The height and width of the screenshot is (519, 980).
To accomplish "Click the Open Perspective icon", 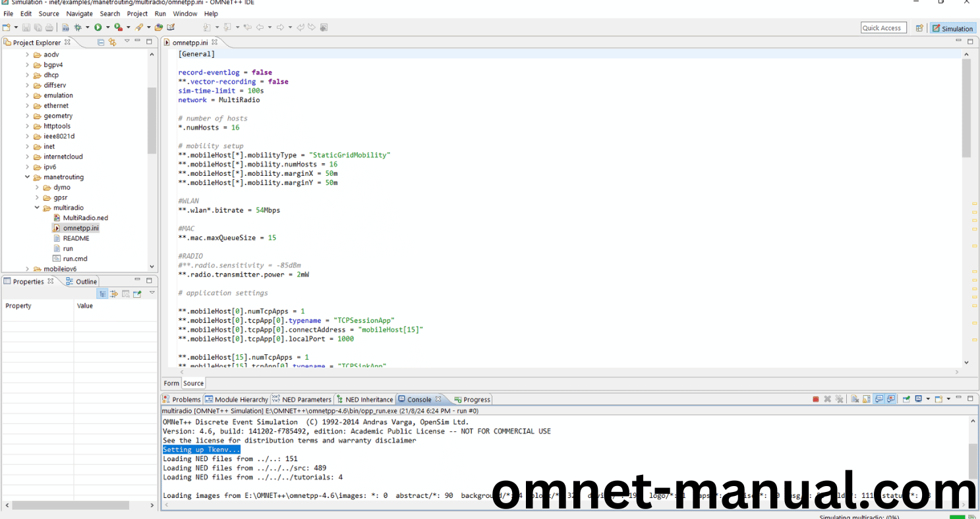I will pos(919,28).
